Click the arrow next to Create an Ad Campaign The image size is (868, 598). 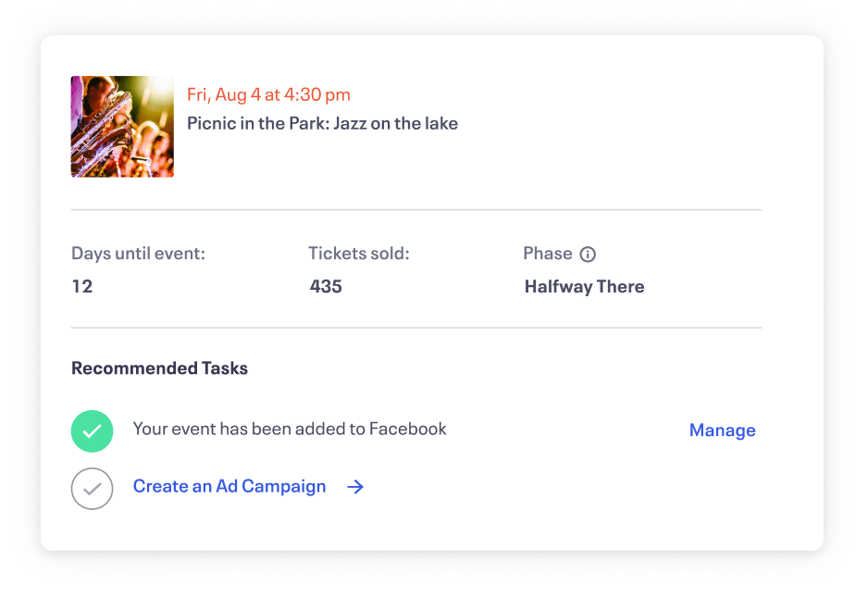[355, 487]
